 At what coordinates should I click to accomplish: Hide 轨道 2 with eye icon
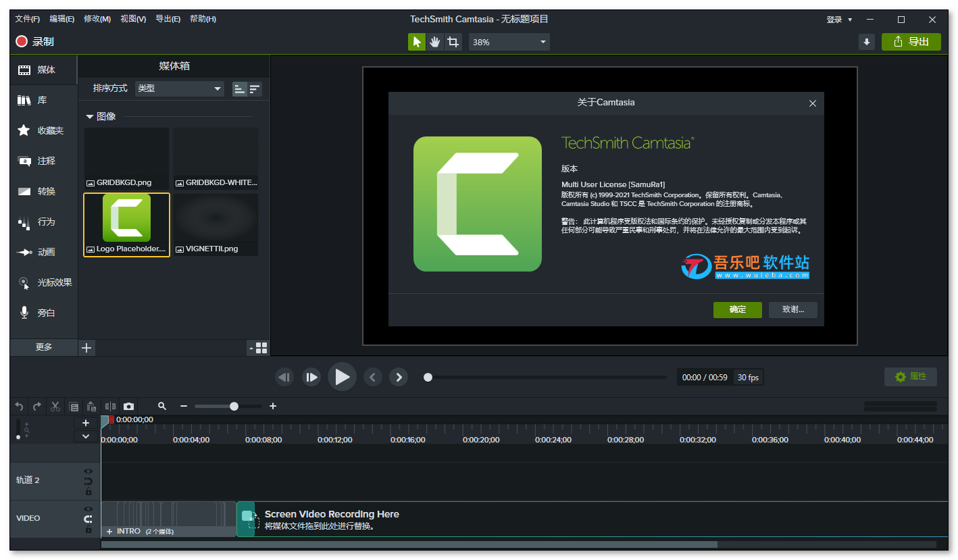88,472
